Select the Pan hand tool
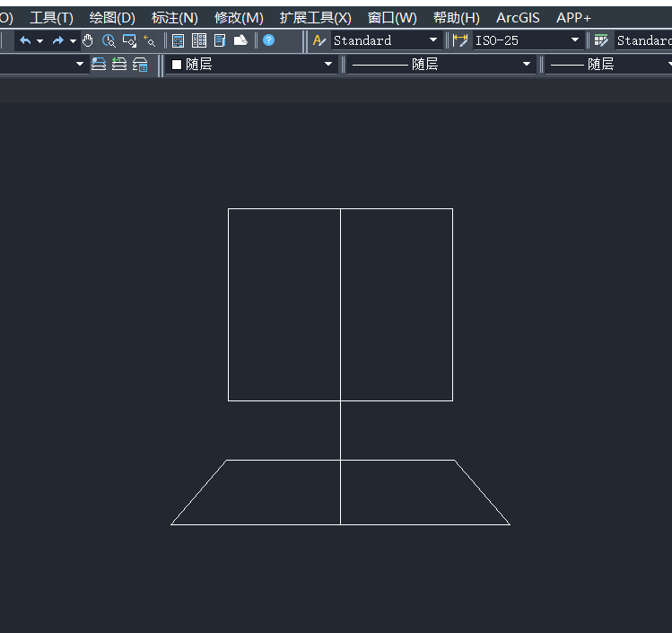Viewport: 672px width, 633px height. point(88,40)
